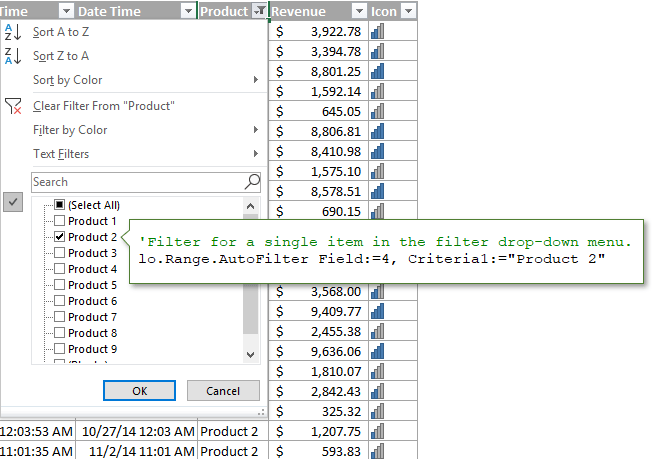Click inside the Search input field

(135, 182)
